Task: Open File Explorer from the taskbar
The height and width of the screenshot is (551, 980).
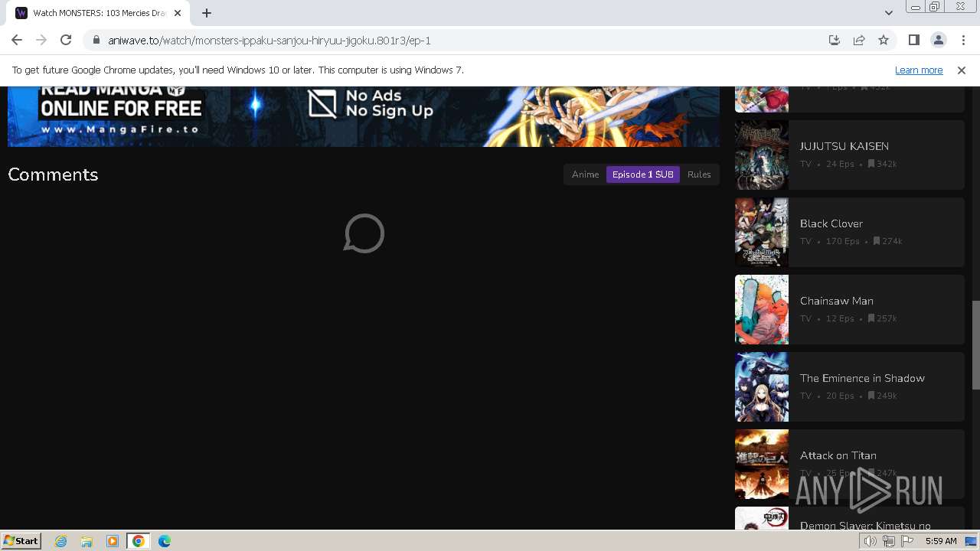Action: (87, 541)
